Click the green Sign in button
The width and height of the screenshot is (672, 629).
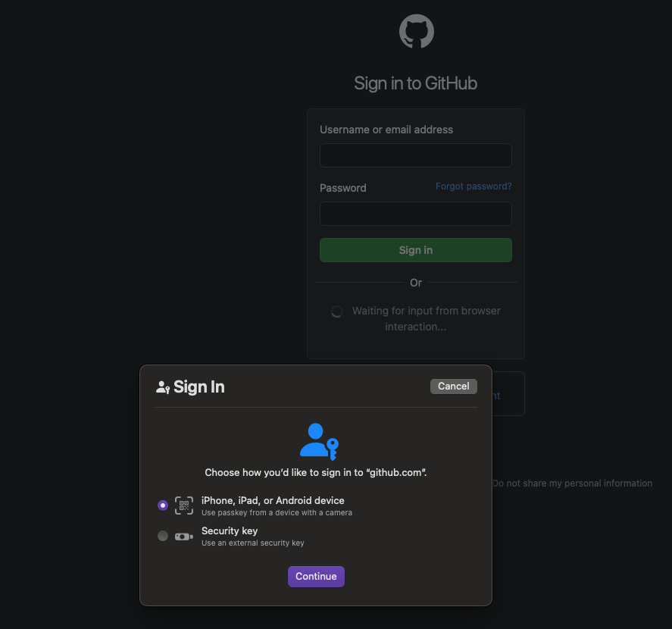pos(416,250)
